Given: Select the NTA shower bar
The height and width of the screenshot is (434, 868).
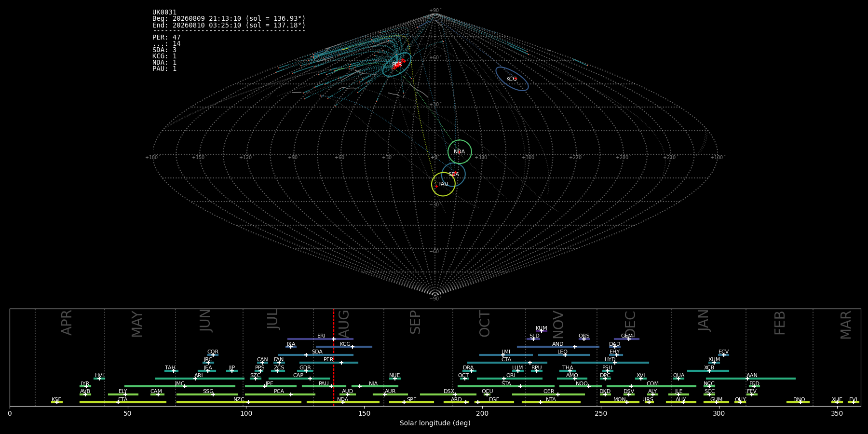Looking at the screenshot, I should coord(551,402).
